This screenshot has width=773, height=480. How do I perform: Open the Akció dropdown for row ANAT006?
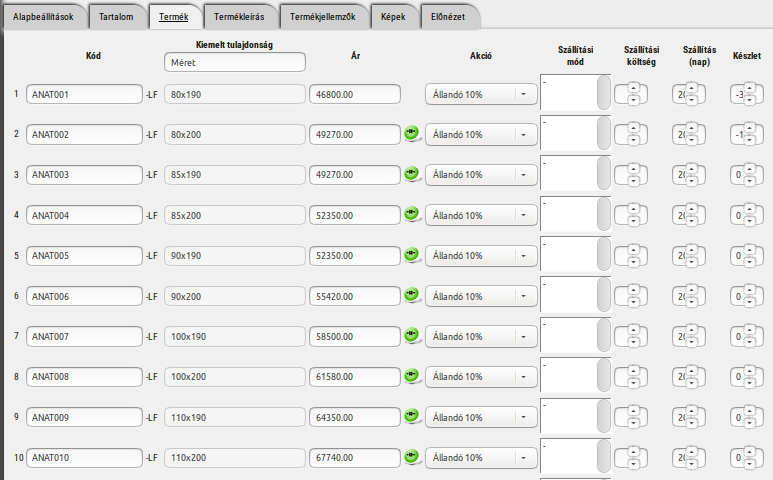pos(481,296)
